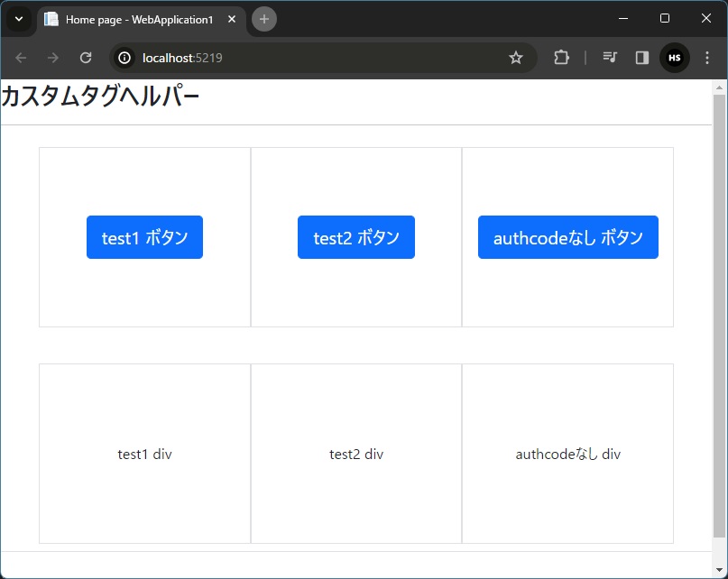
Task: Expand the tab search dropdown
Action: point(18,19)
